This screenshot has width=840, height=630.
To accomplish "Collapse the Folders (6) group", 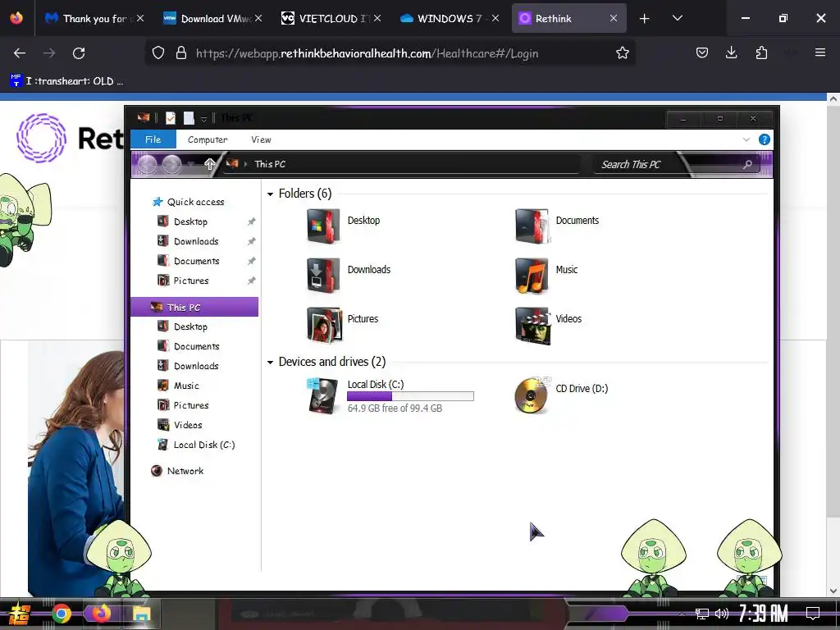I will (x=270, y=194).
